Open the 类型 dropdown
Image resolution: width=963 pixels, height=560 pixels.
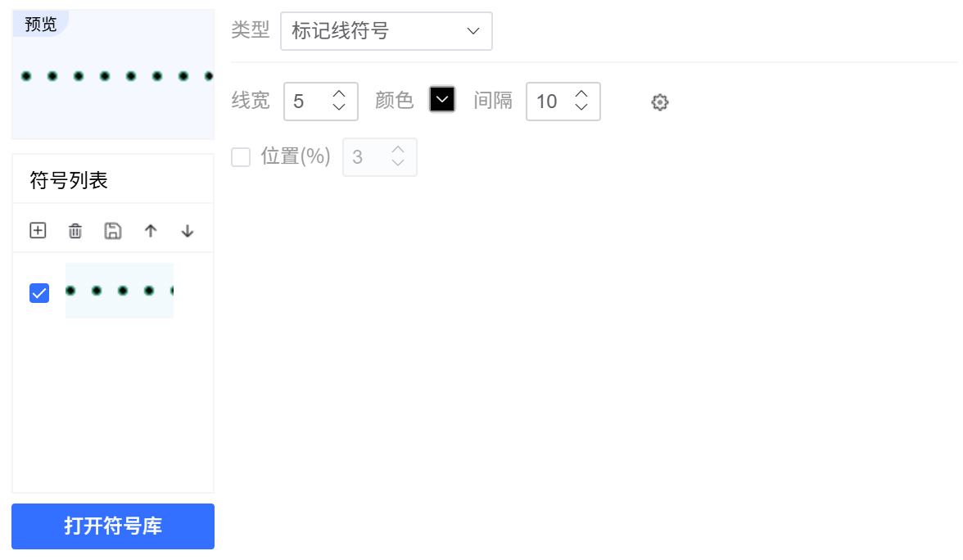pos(386,31)
